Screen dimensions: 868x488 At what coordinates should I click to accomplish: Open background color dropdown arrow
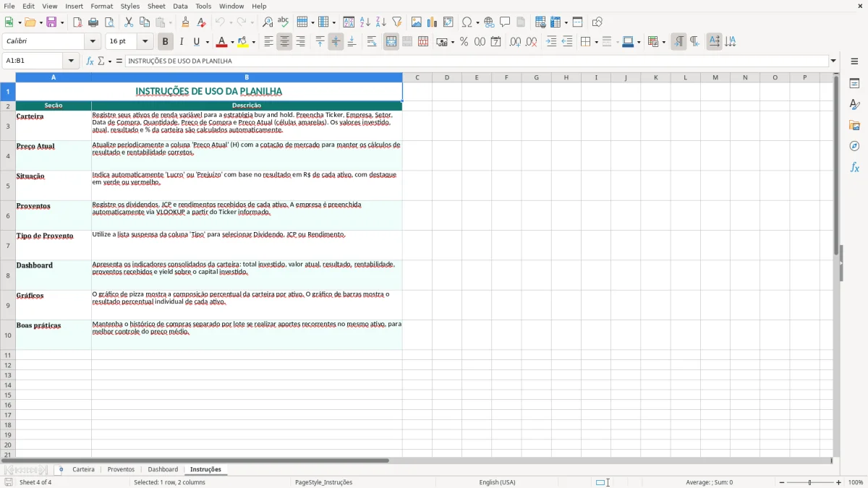(x=253, y=42)
